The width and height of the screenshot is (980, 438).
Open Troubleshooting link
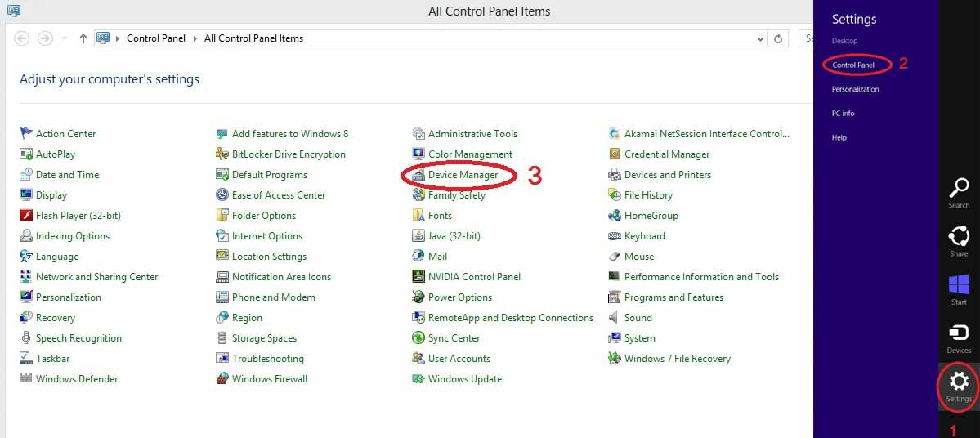pyautogui.click(x=267, y=359)
